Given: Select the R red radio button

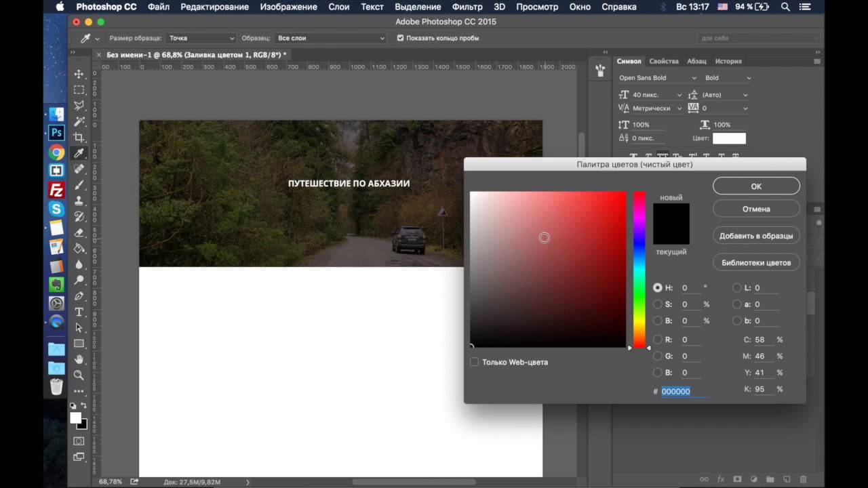Looking at the screenshot, I should click(658, 340).
